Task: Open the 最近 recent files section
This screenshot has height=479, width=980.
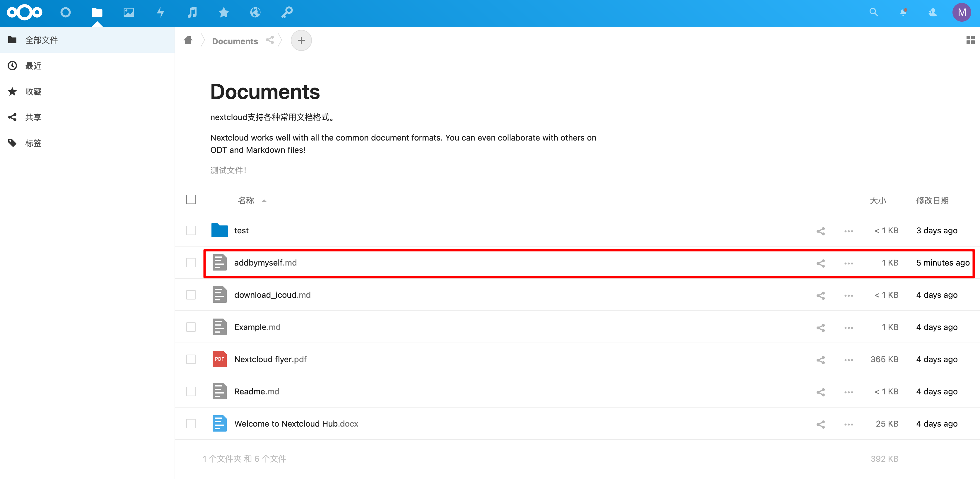Action: click(33, 66)
